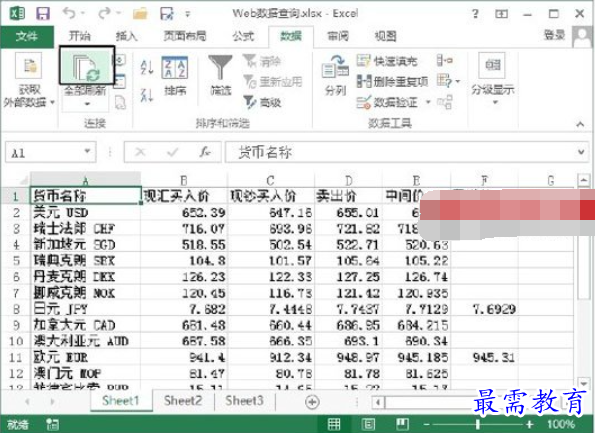Screen dimensions: 595x433
Task: Click the add new sheet plus icon
Action: tap(312, 402)
